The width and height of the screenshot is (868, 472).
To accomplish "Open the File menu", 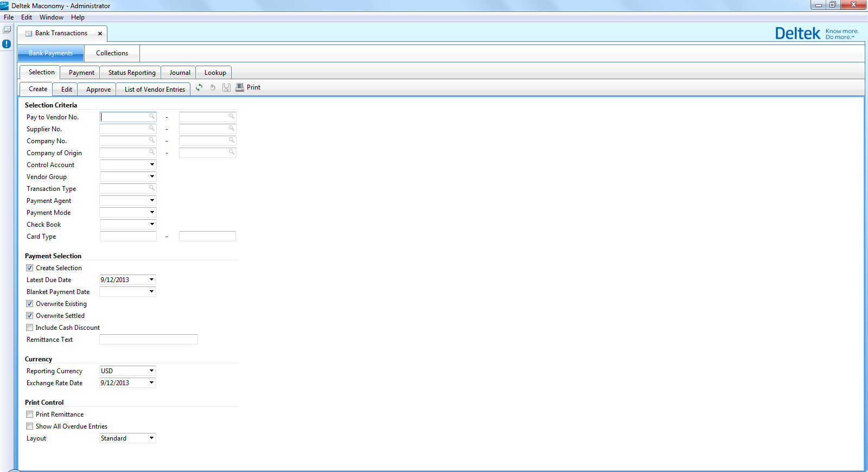I will 9,17.
